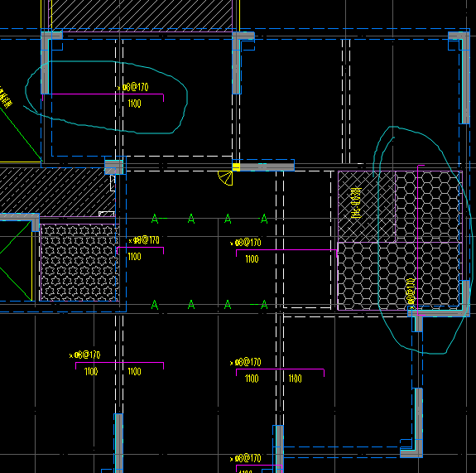
Task: Select the diagonal hatch region above the star pattern
Action: pos(58,193)
